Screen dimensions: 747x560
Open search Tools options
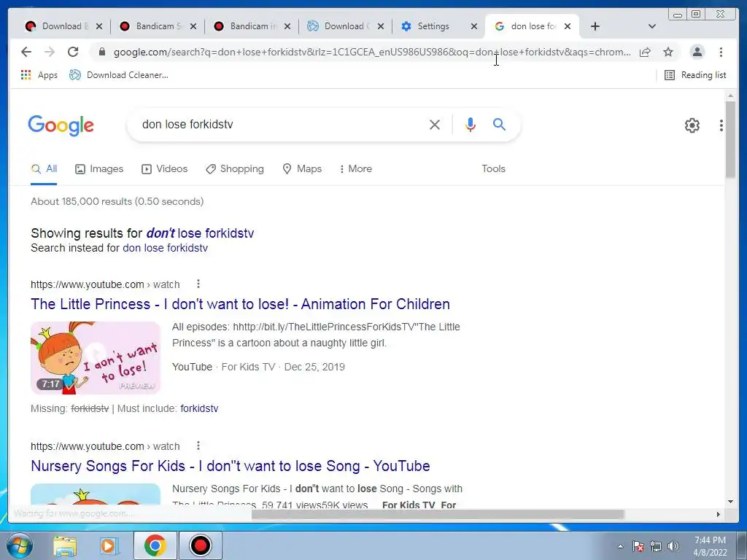[x=494, y=169]
